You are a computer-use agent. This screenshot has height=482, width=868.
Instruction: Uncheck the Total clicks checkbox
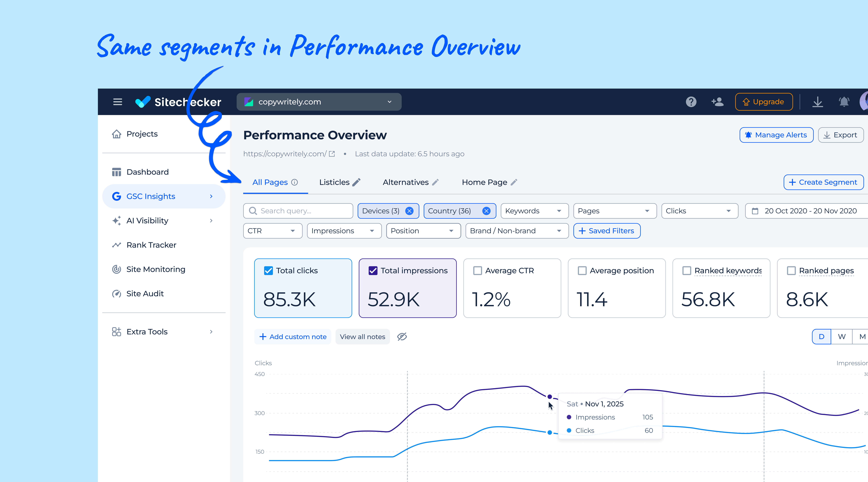point(269,271)
